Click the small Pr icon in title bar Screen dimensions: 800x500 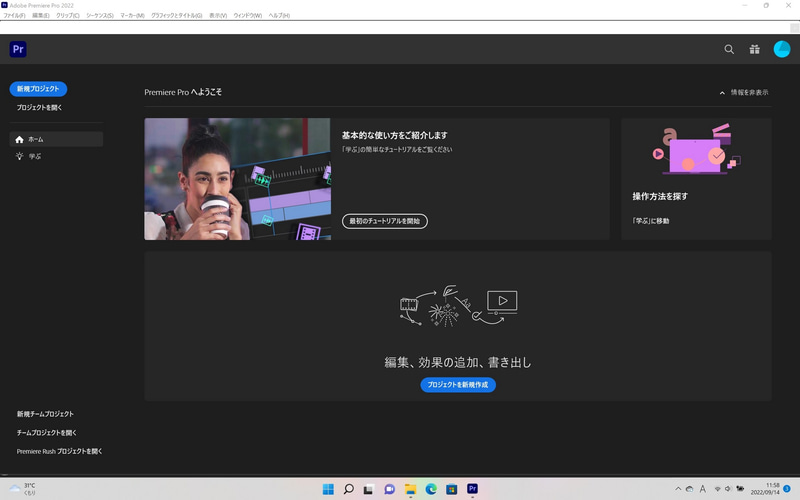(x=5, y=5)
